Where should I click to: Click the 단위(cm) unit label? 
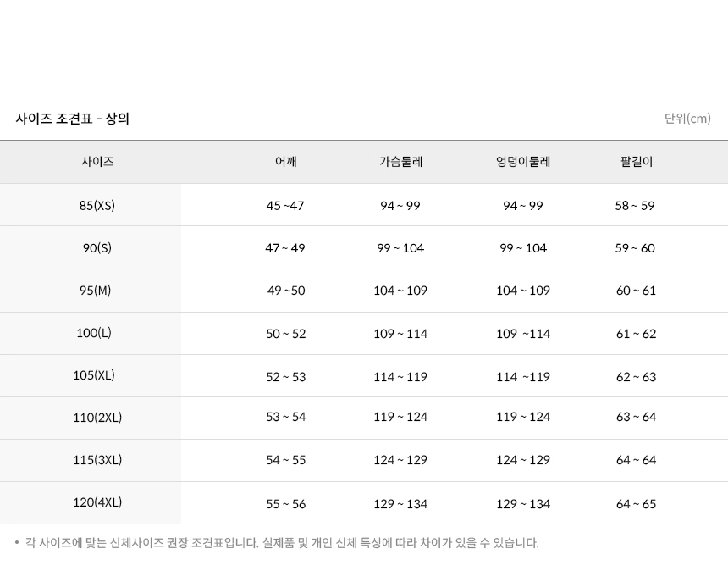tap(687, 119)
